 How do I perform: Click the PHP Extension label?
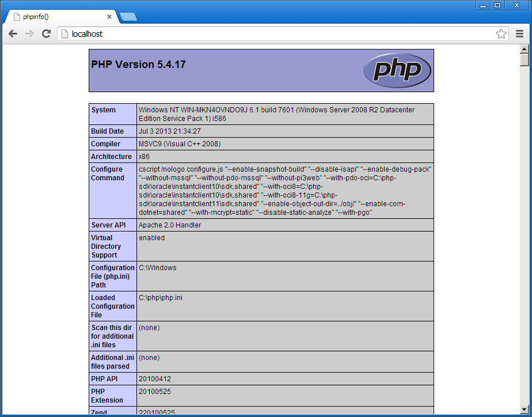pyautogui.click(x=107, y=396)
